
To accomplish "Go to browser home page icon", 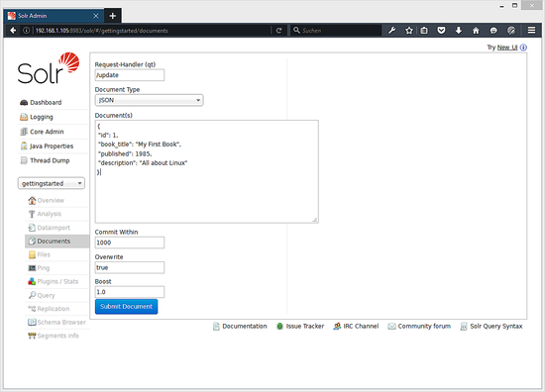I will [x=476, y=31].
